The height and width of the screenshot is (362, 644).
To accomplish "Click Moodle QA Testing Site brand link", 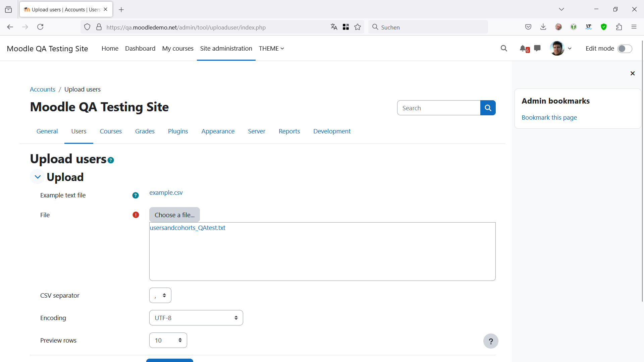I will (x=47, y=49).
